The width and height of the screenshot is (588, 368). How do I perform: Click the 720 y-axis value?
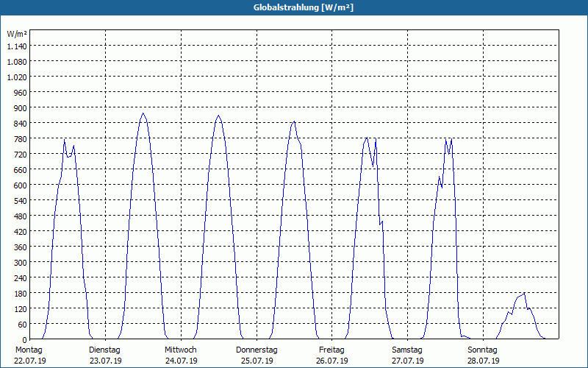click(21, 155)
